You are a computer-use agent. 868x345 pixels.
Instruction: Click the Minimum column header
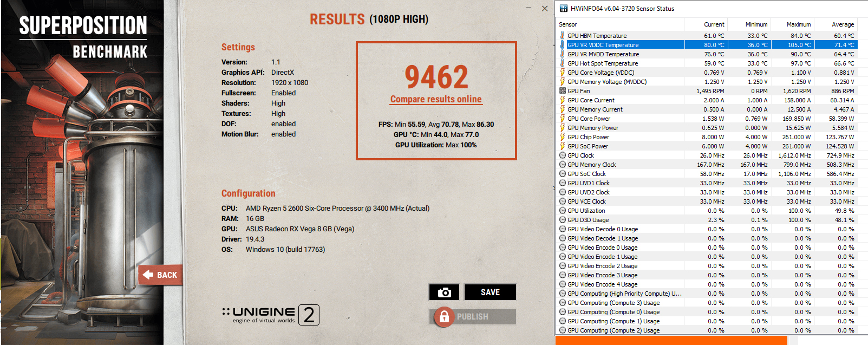point(749,24)
